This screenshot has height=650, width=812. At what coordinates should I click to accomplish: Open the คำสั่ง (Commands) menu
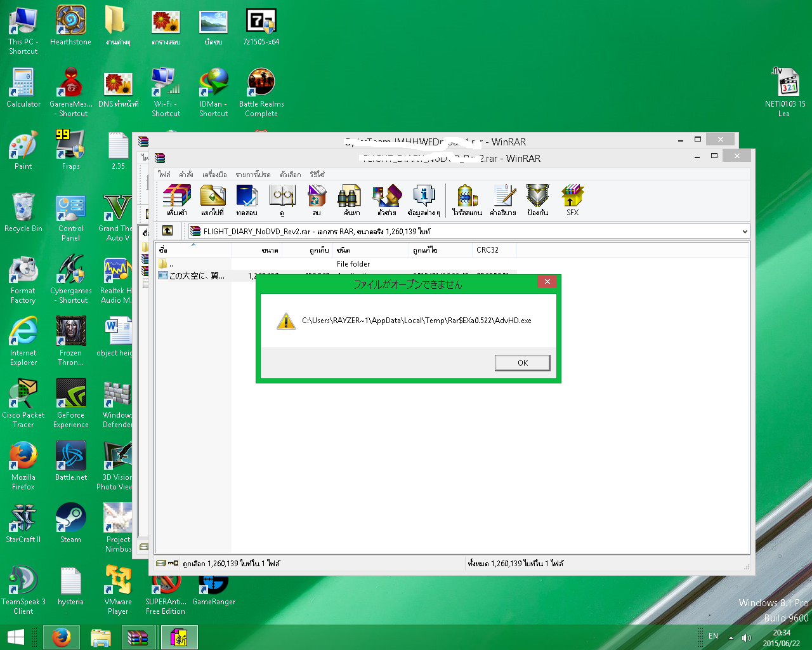186,175
